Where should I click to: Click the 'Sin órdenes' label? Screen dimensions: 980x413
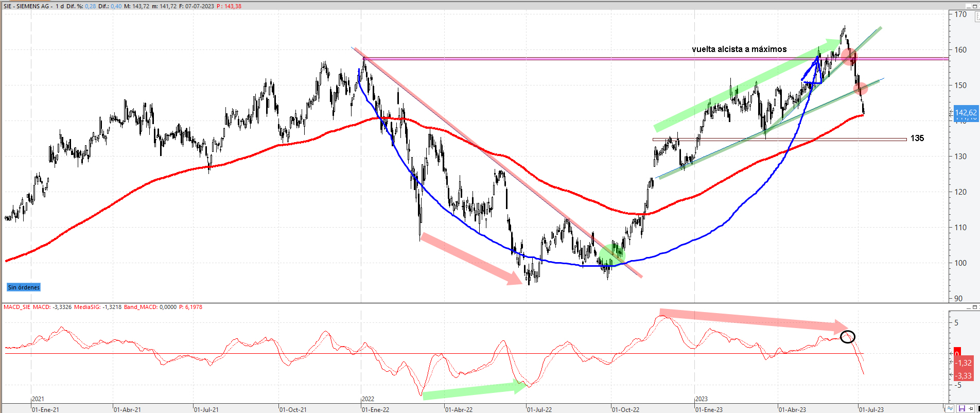24,287
